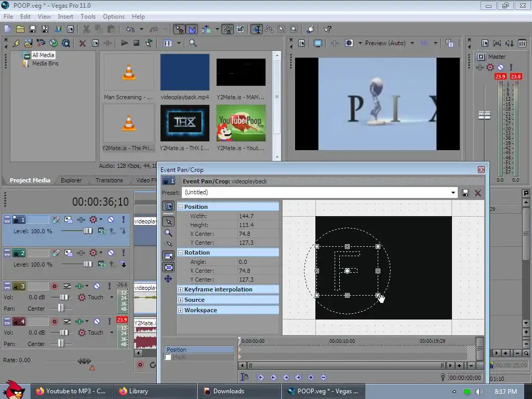Enable the Mask checkbox in keyframe area
This screenshot has width=532, height=399.
click(x=168, y=357)
